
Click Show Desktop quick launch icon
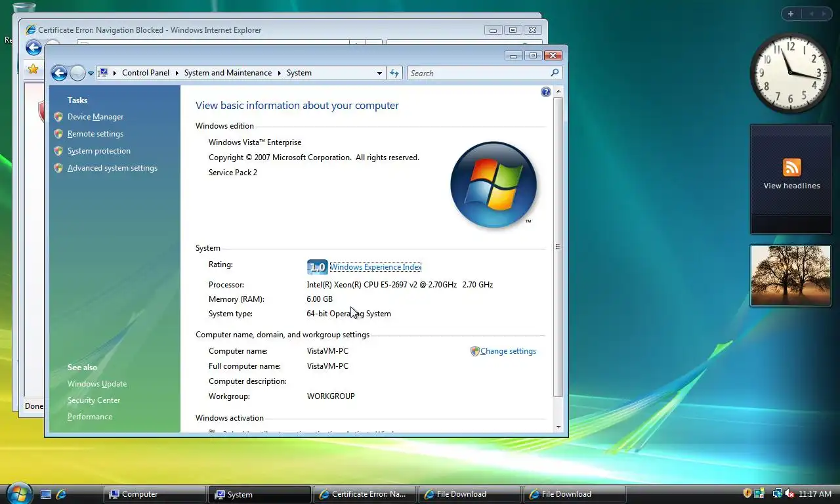46,494
